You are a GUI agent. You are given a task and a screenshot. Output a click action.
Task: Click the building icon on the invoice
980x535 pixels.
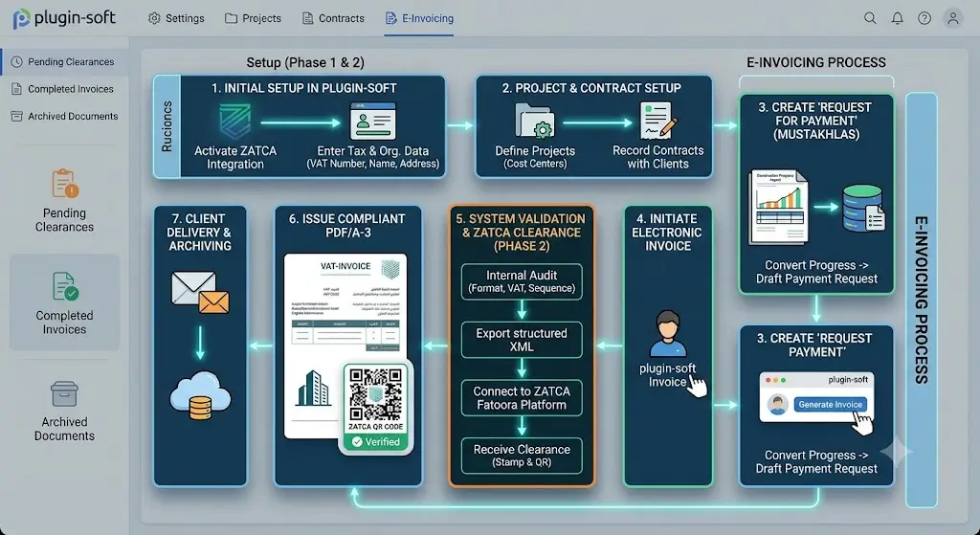[x=313, y=387]
